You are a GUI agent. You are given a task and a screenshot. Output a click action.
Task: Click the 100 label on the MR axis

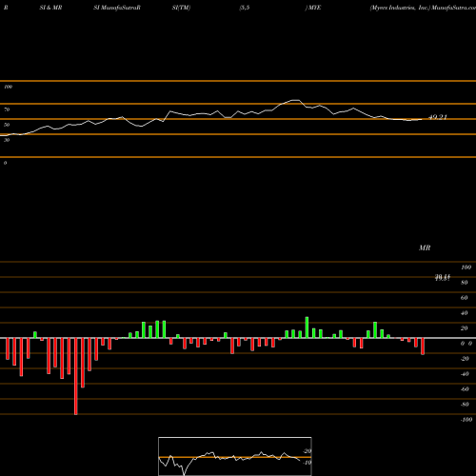[466, 268]
